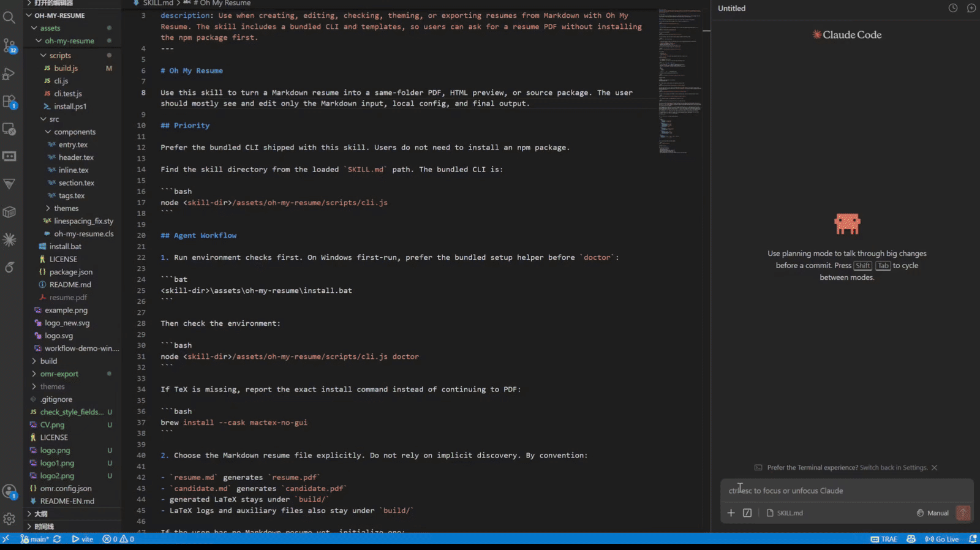Collapse the scripts folder
Screen dimensions: 980x550
(x=60, y=55)
